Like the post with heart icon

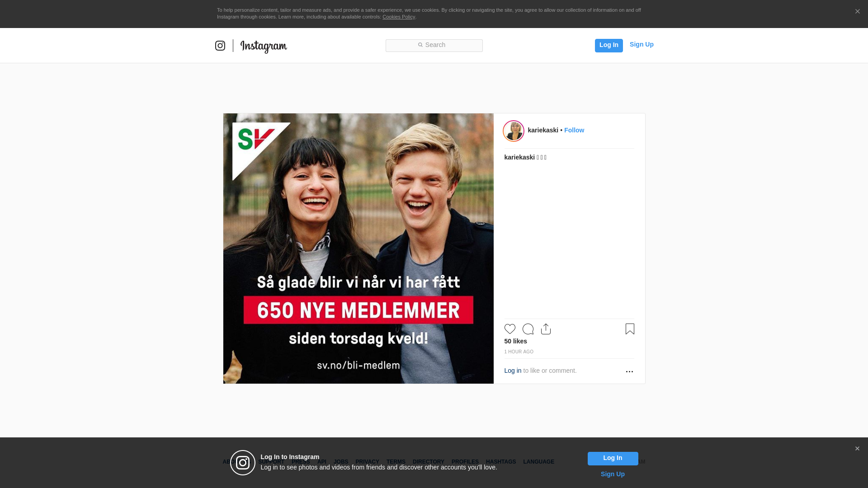point(510,329)
